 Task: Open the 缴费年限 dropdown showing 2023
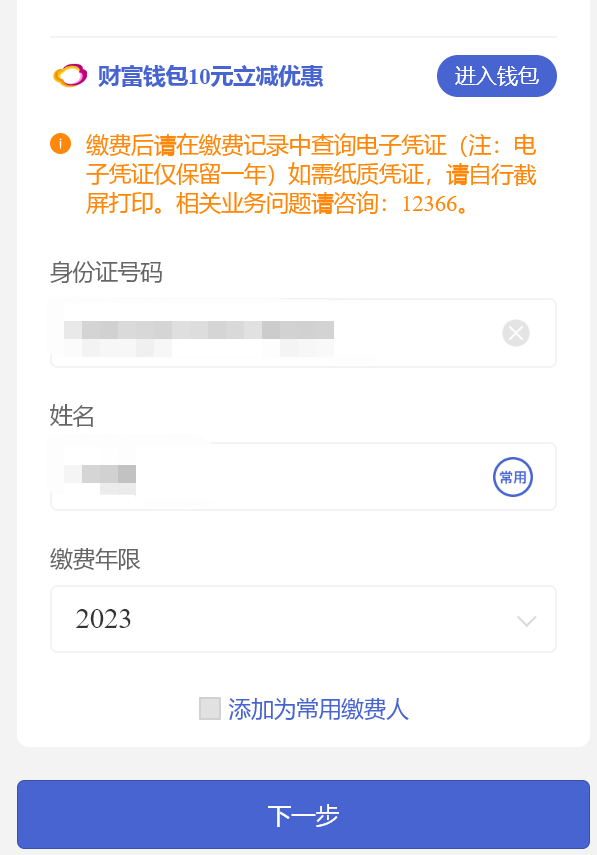(303, 619)
